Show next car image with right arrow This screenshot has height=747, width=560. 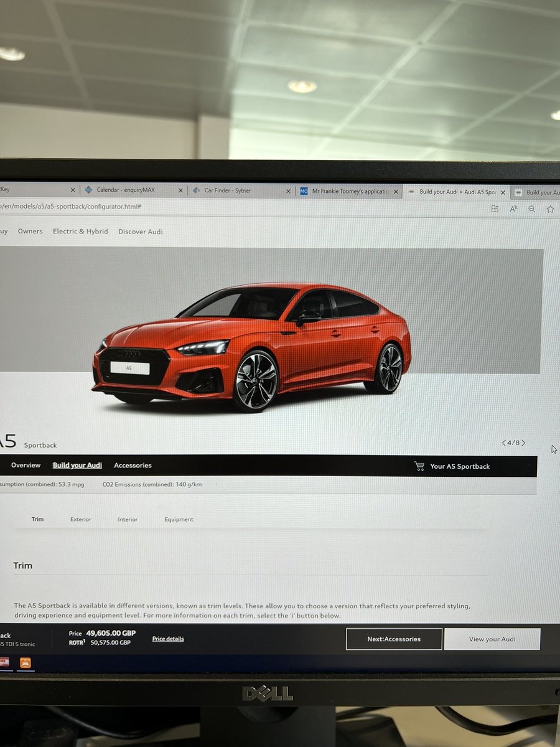[x=523, y=443]
